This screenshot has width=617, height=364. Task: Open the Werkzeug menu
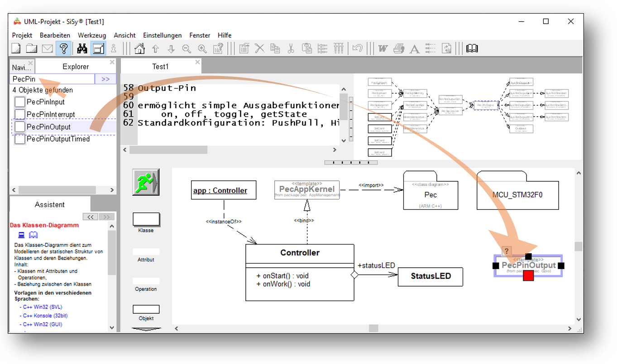pyautogui.click(x=91, y=35)
